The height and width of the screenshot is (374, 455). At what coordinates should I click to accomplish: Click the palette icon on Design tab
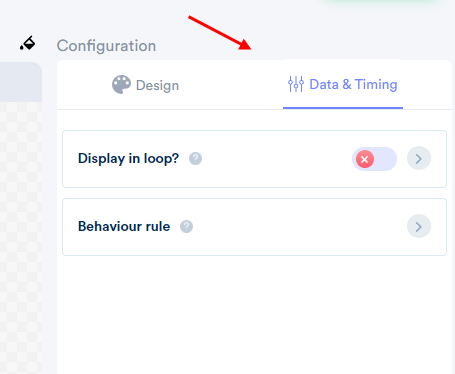121,85
